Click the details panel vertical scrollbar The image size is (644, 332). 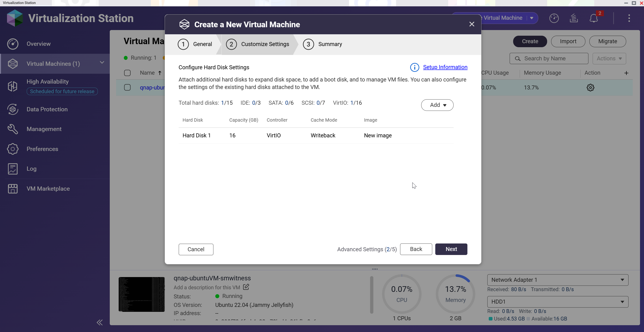pos(371,295)
